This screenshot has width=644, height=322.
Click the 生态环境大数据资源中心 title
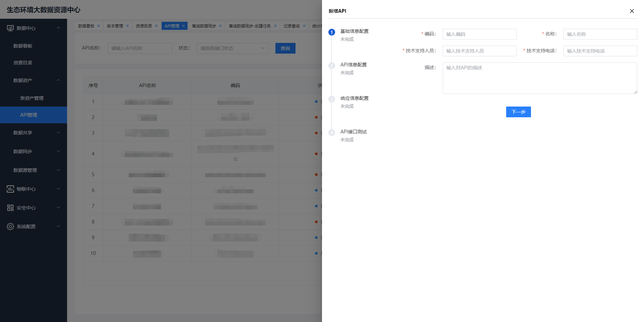coord(44,10)
